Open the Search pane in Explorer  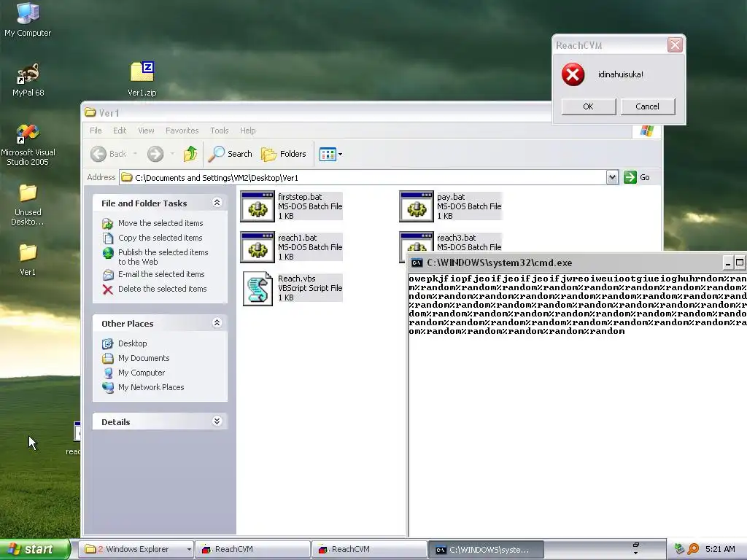click(x=231, y=154)
